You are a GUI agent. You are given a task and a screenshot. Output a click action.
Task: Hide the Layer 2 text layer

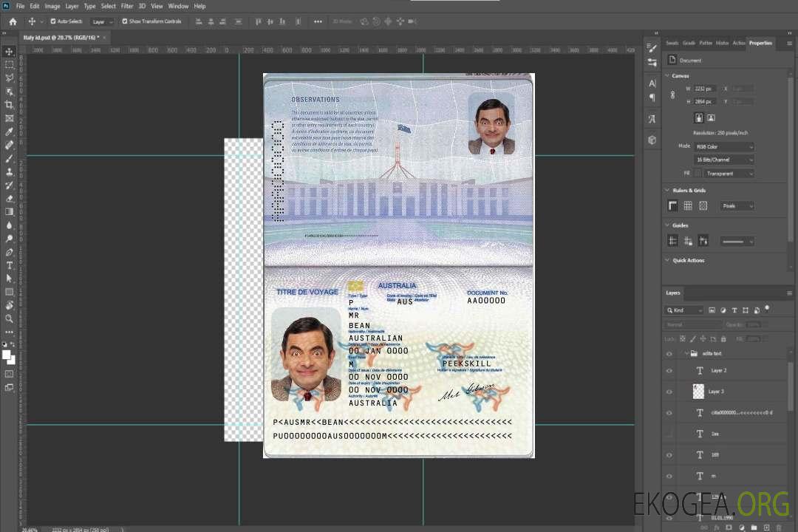click(x=669, y=371)
